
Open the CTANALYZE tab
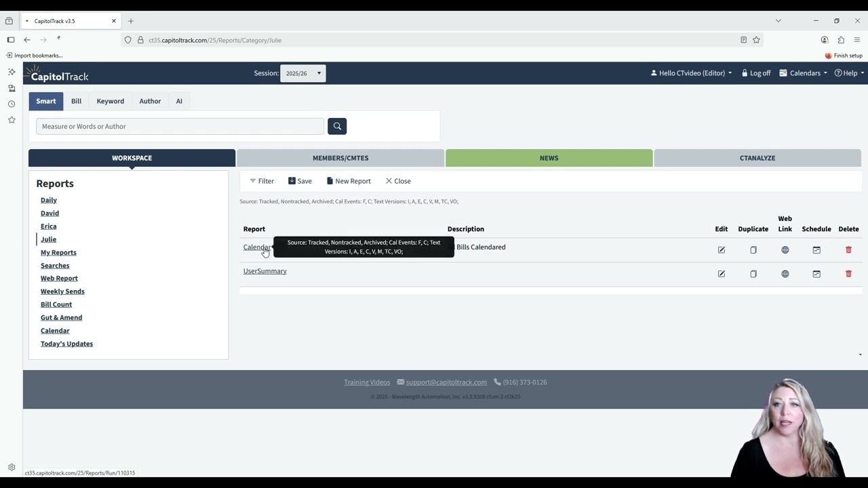tap(757, 158)
